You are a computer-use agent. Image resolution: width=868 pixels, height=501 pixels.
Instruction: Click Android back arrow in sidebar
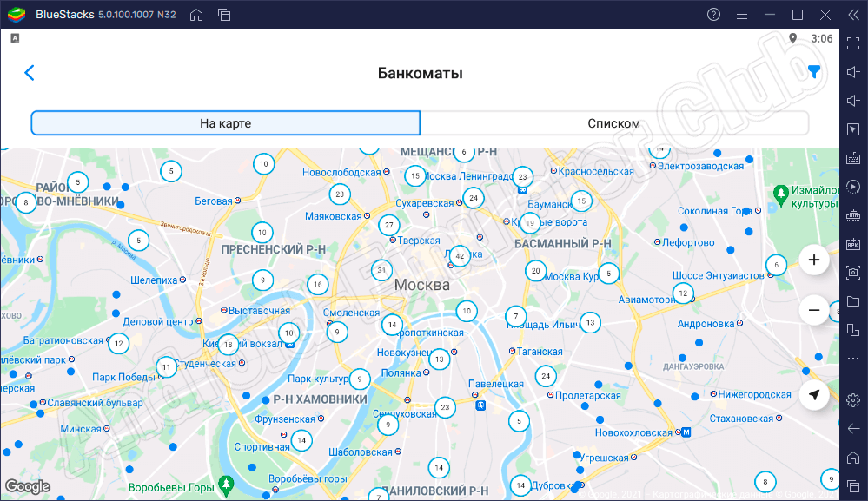pos(853,429)
